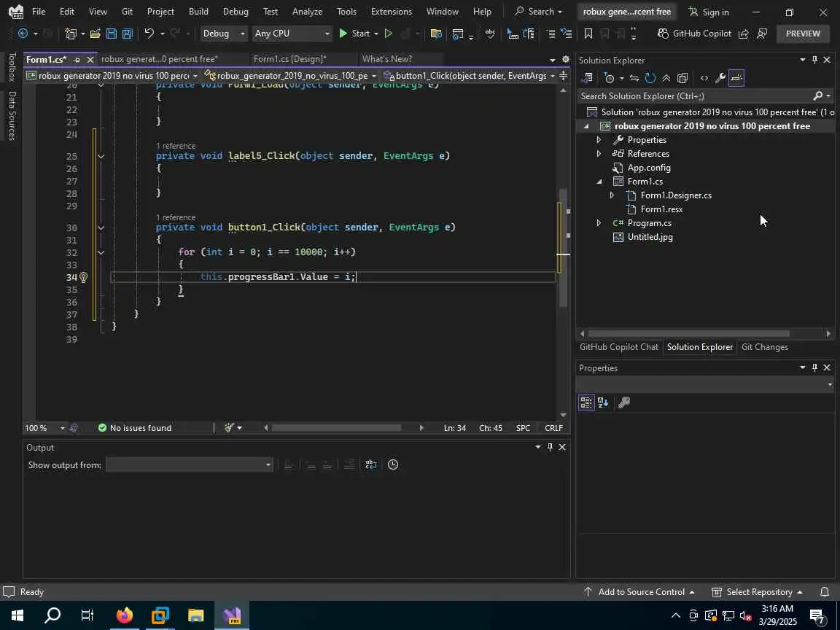840x630 pixels.
Task: Switch to What's New? tab
Action: [x=386, y=59]
